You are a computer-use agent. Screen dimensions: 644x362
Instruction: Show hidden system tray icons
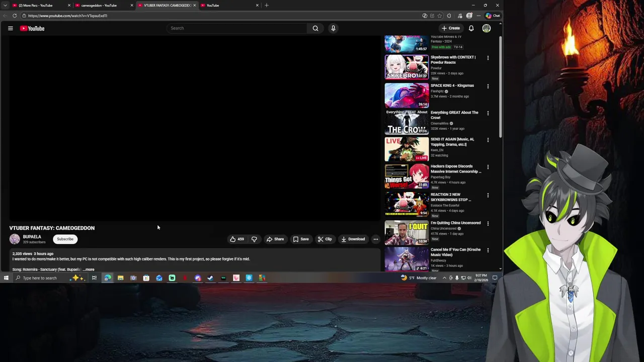pos(444,278)
